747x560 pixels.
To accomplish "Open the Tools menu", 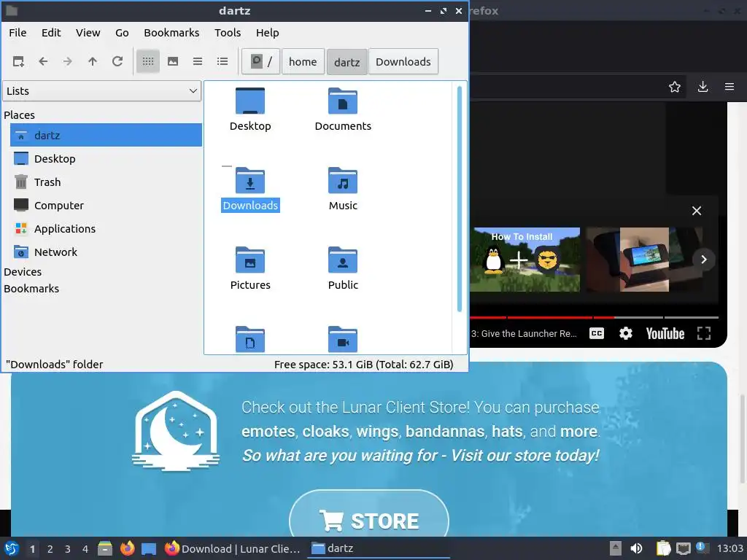I will point(228,33).
